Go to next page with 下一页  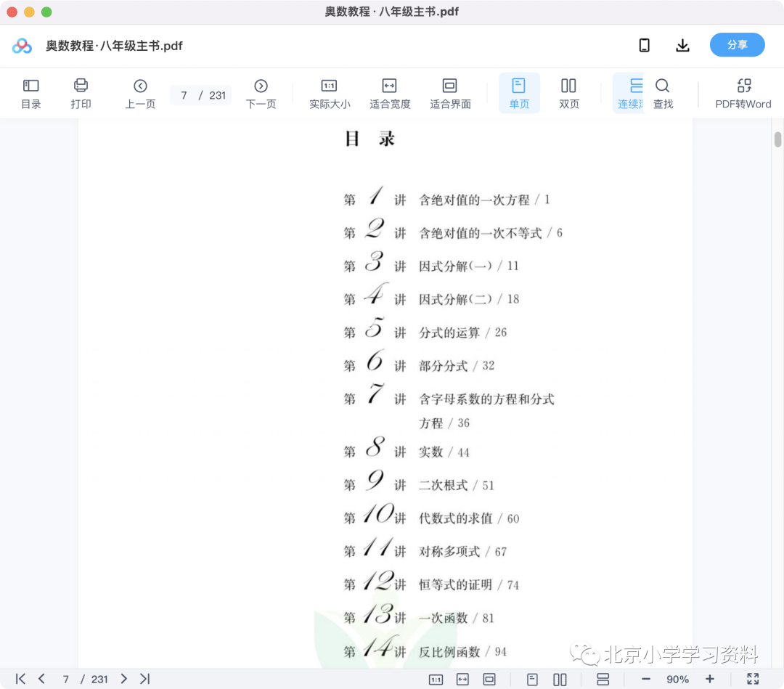(261, 94)
